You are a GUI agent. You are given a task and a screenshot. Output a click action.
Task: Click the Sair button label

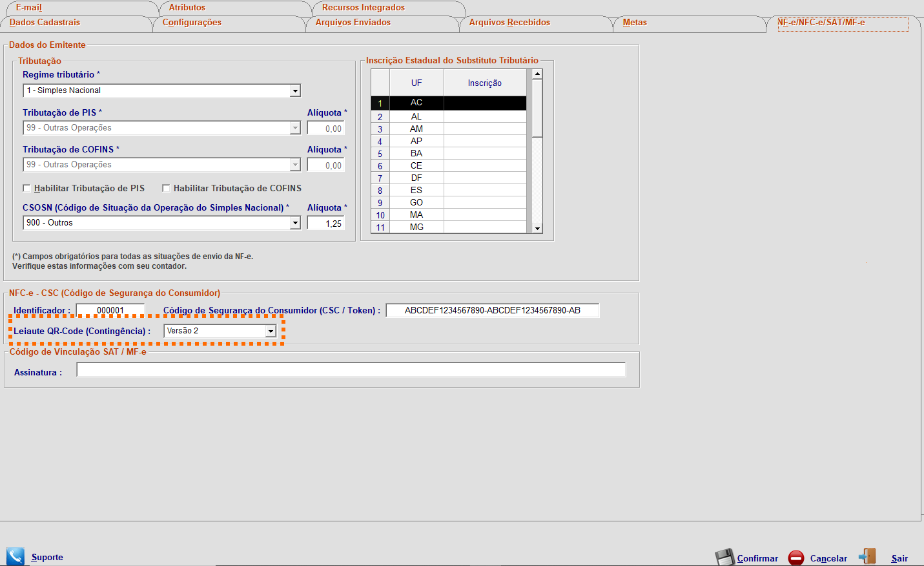coord(899,559)
